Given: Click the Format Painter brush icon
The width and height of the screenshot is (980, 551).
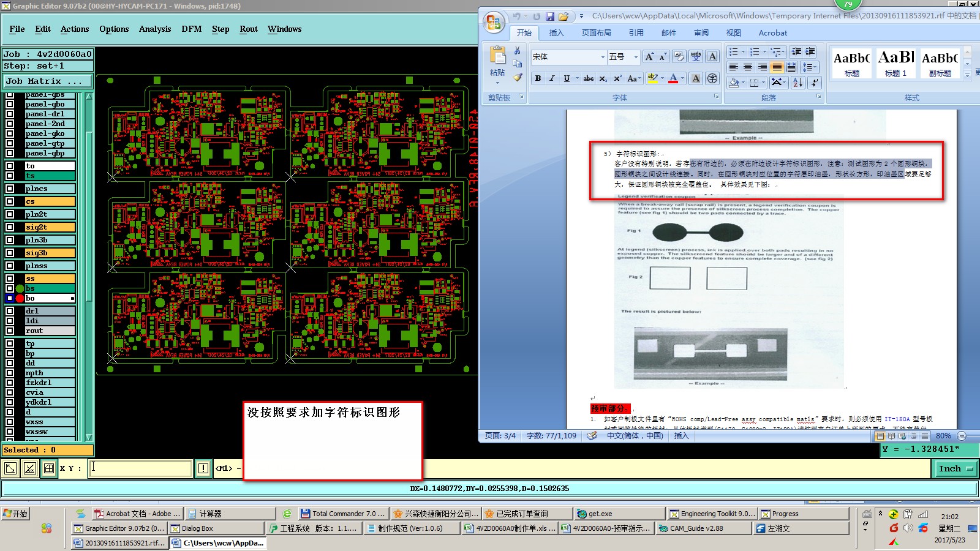Looking at the screenshot, I should coord(518,77).
